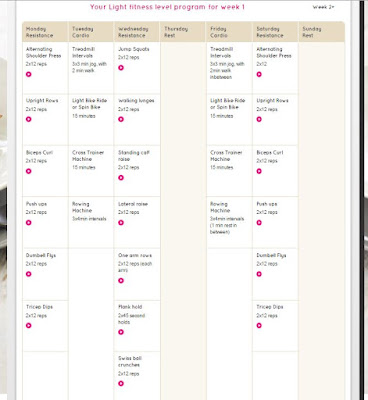The height and width of the screenshot is (400, 368).
Task: Click Monday's Dumbell Flys title
Action: [x=41, y=255]
